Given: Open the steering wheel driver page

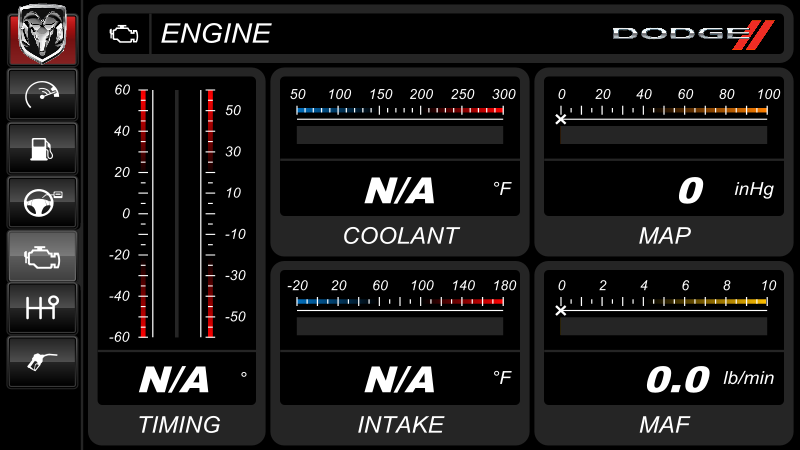Looking at the screenshot, I should [42, 203].
